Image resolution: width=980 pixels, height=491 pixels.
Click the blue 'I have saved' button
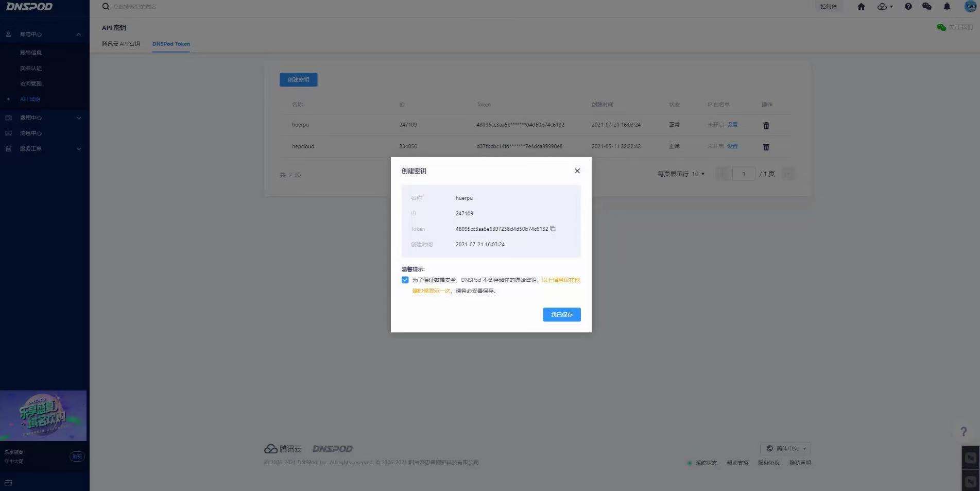click(561, 315)
